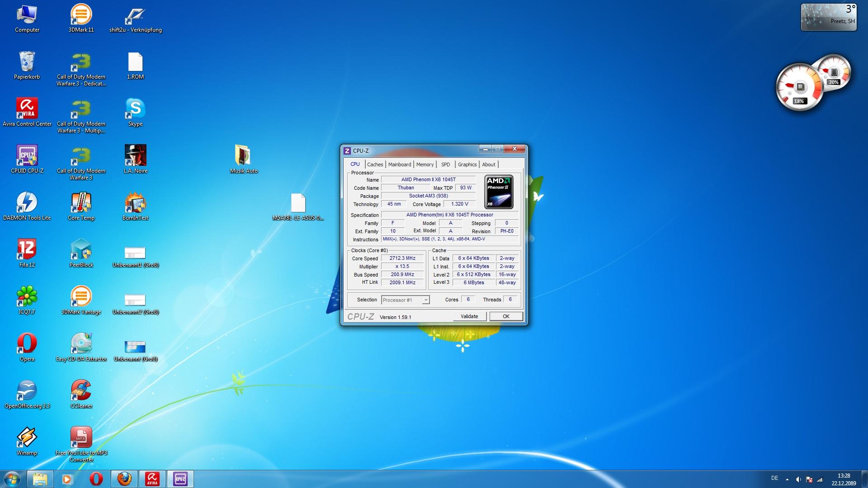This screenshot has height=488, width=868.
Task: Open the Graphics tab in CPU-Z
Action: 467,164
